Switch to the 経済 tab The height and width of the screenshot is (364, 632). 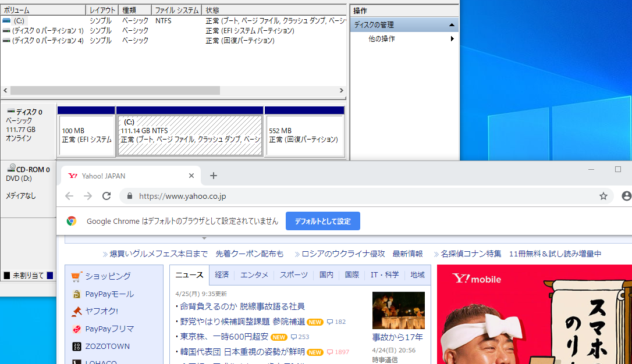pyautogui.click(x=222, y=274)
